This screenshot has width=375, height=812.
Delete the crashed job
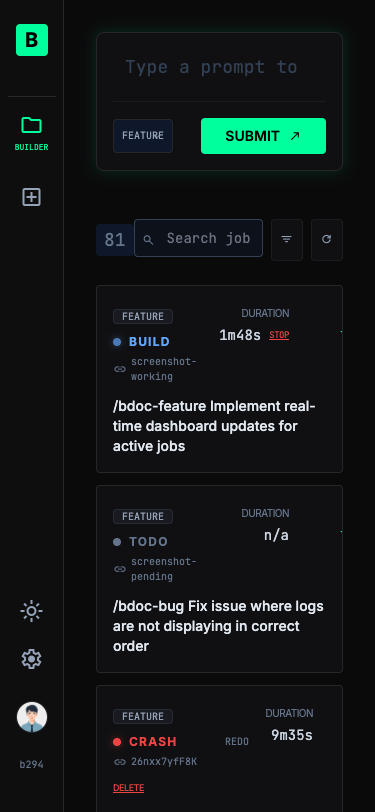click(128, 788)
